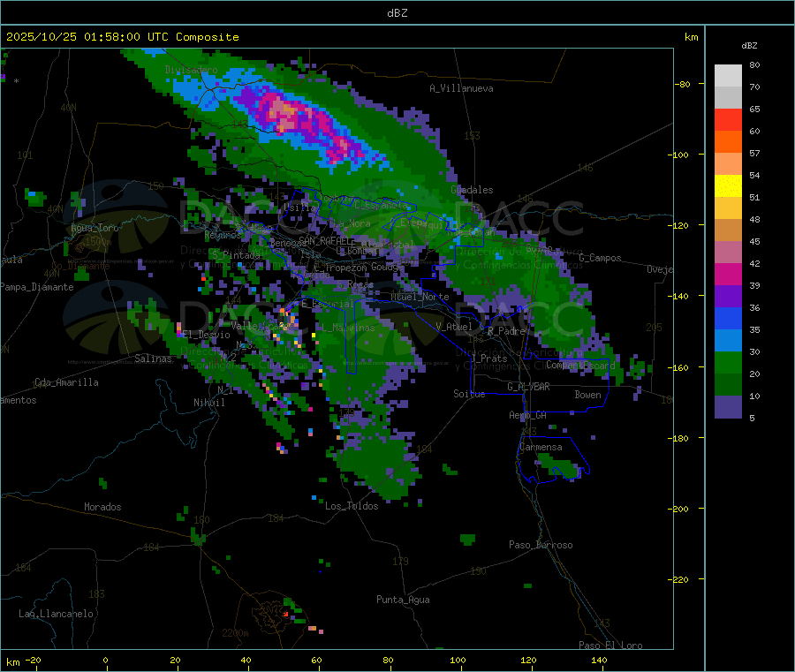The height and width of the screenshot is (672, 795).
Task: Click the 'El_Desvio' map label
Action: 207,335
